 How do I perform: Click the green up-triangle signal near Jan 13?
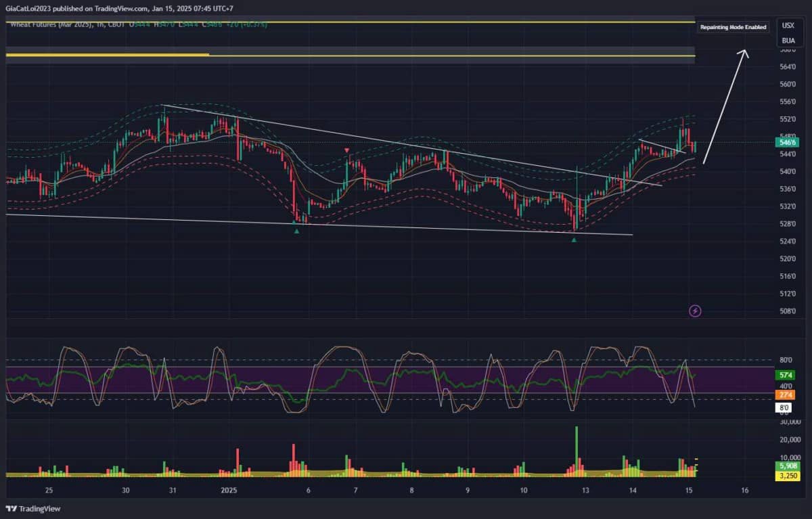point(574,240)
